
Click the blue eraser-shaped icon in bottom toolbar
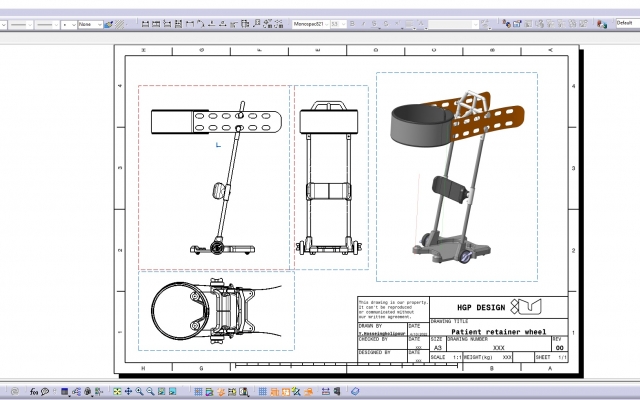(x=355, y=391)
